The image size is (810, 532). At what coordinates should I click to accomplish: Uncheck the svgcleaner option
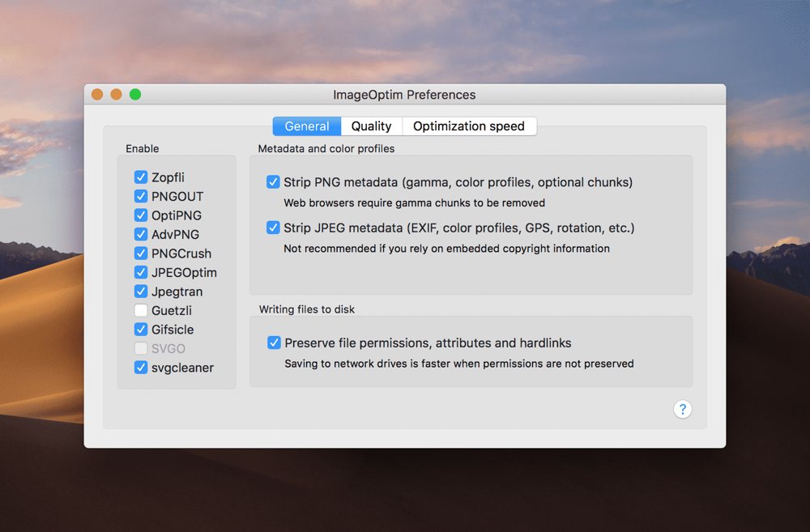tap(140, 368)
